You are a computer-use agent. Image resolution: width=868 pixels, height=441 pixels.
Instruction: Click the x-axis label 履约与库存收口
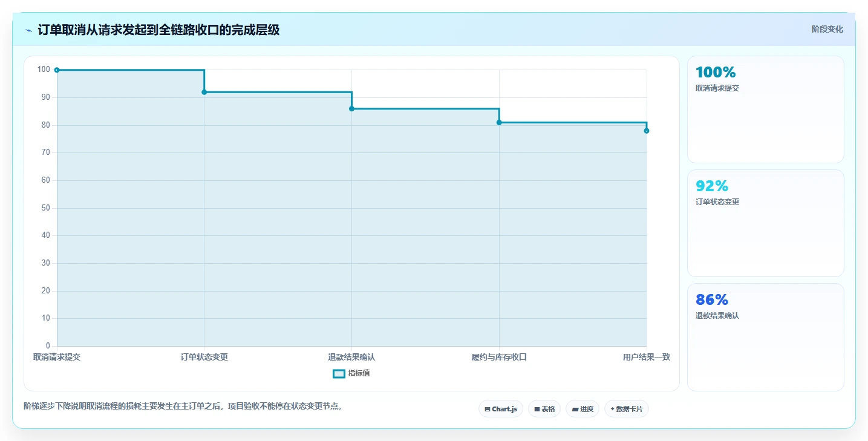click(499, 357)
